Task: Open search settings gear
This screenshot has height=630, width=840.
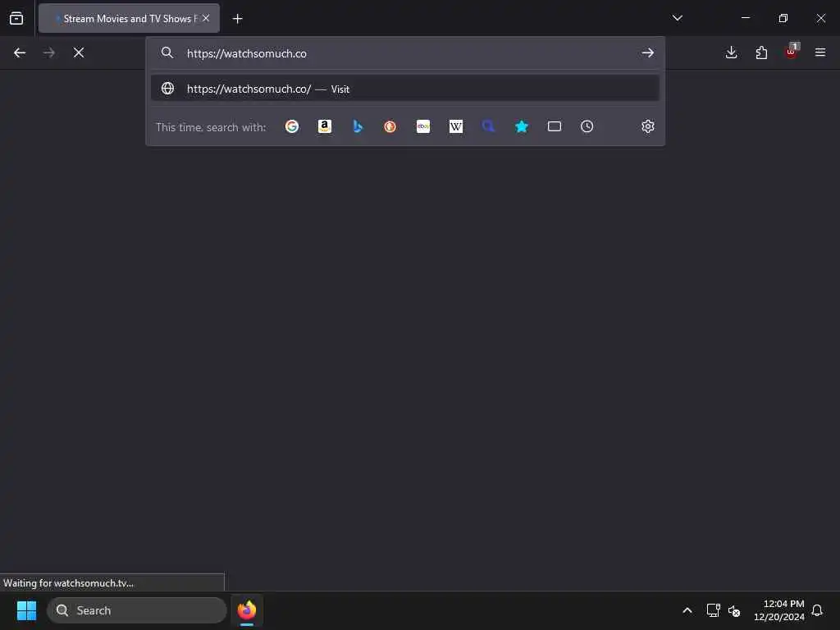Action: 648,126
